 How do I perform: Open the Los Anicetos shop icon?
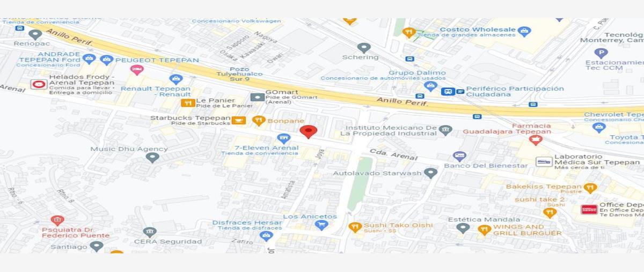point(321,225)
